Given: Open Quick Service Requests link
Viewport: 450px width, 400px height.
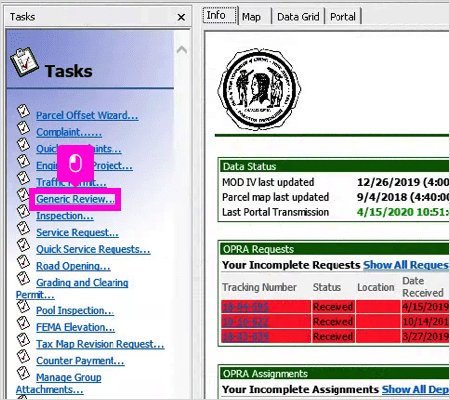Looking at the screenshot, I should (x=93, y=249).
